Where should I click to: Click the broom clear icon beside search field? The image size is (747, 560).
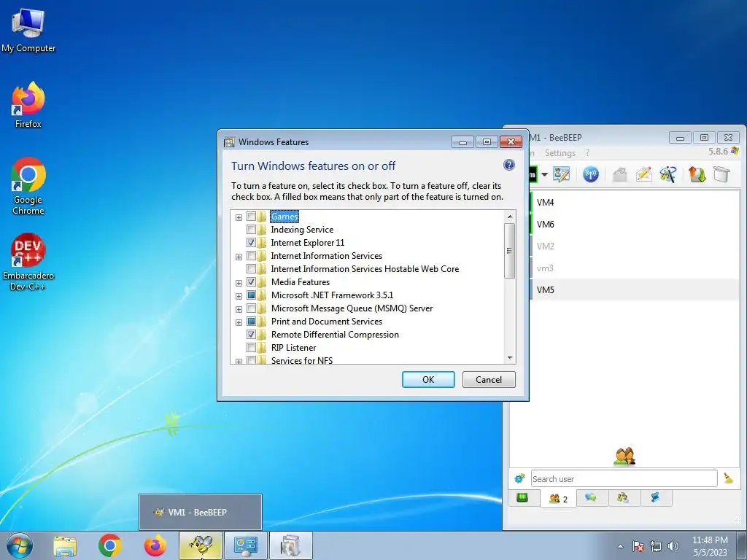(729, 478)
